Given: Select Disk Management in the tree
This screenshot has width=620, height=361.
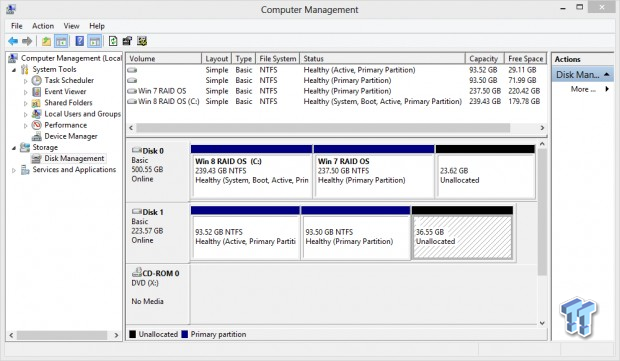Looking at the screenshot, I should (74, 159).
